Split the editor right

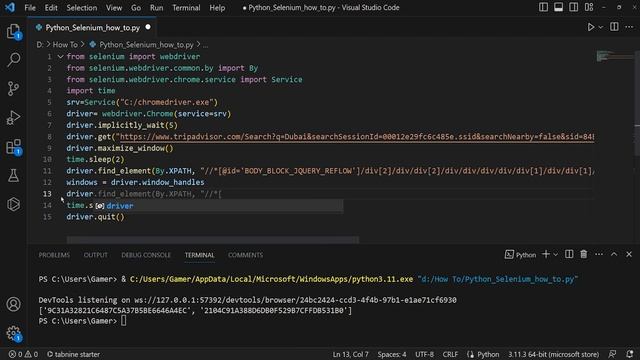614,27
